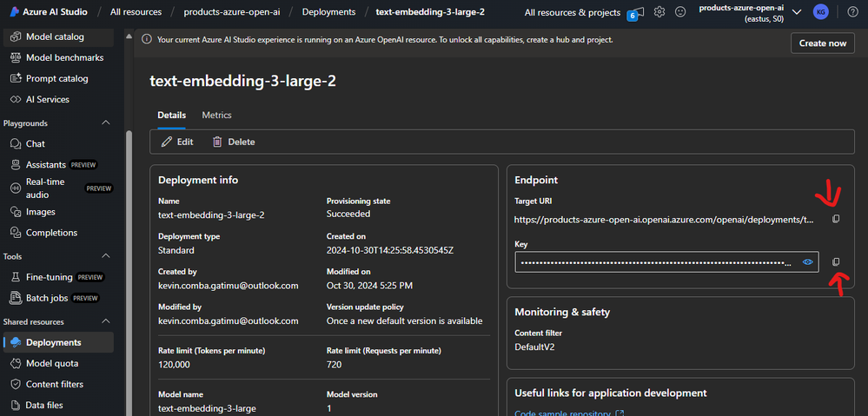Click the Create now button
This screenshot has width=868, height=416.
823,43
